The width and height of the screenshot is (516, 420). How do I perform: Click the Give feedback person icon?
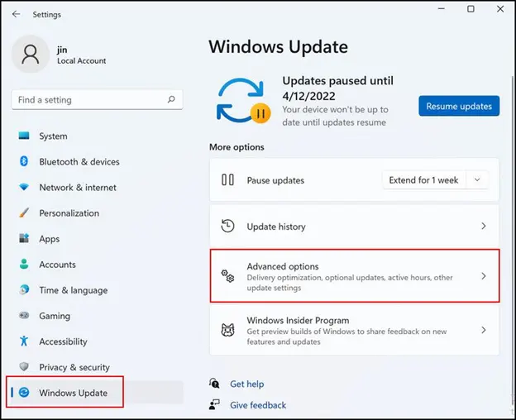click(214, 404)
